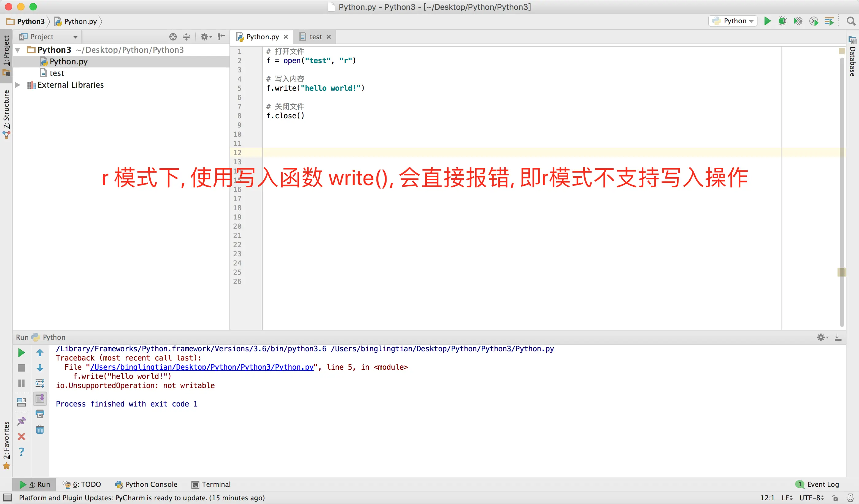
Task: Open the Python run configuration dropdown
Action: (x=733, y=21)
